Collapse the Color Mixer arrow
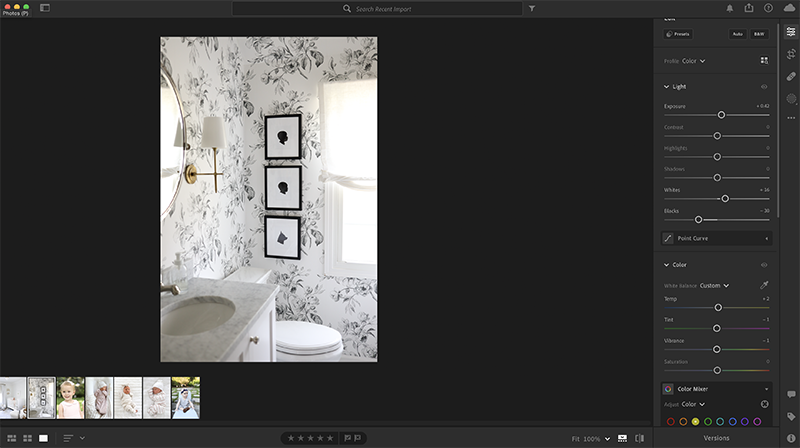This screenshot has height=448, width=800. click(x=766, y=389)
